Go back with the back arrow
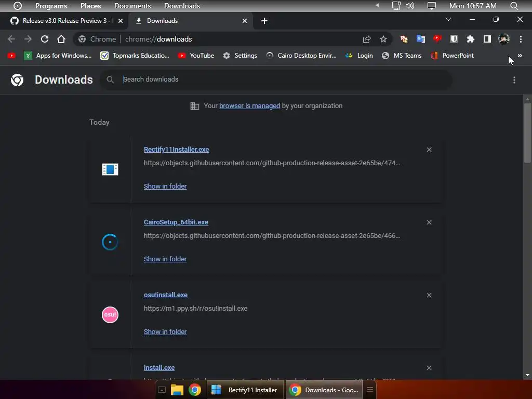The image size is (532, 399). (11, 39)
